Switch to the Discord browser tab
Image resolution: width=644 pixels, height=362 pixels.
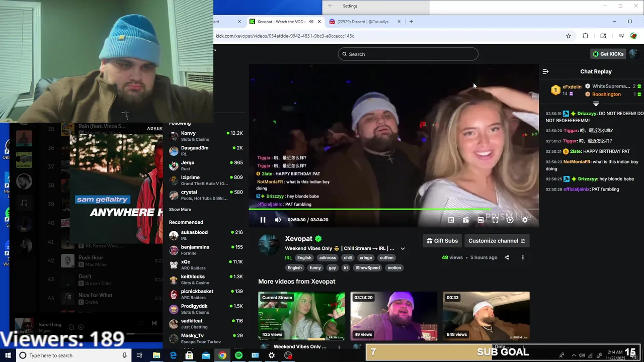point(362,22)
